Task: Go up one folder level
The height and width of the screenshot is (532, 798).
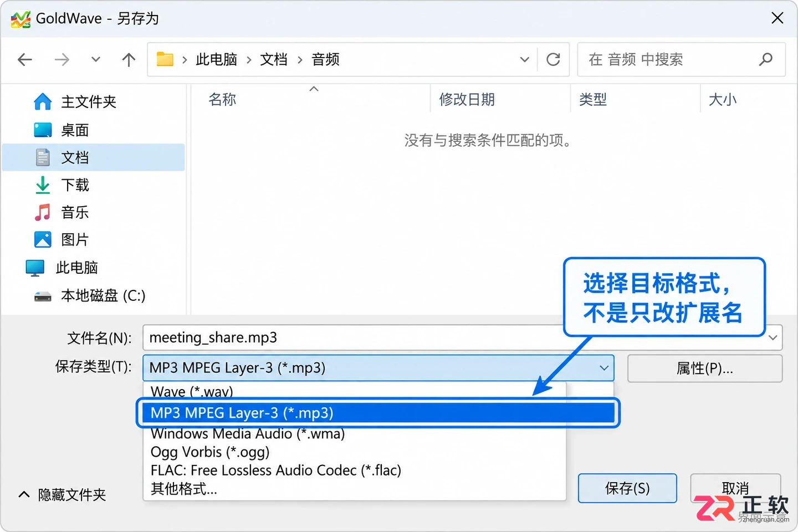Action: [x=129, y=59]
